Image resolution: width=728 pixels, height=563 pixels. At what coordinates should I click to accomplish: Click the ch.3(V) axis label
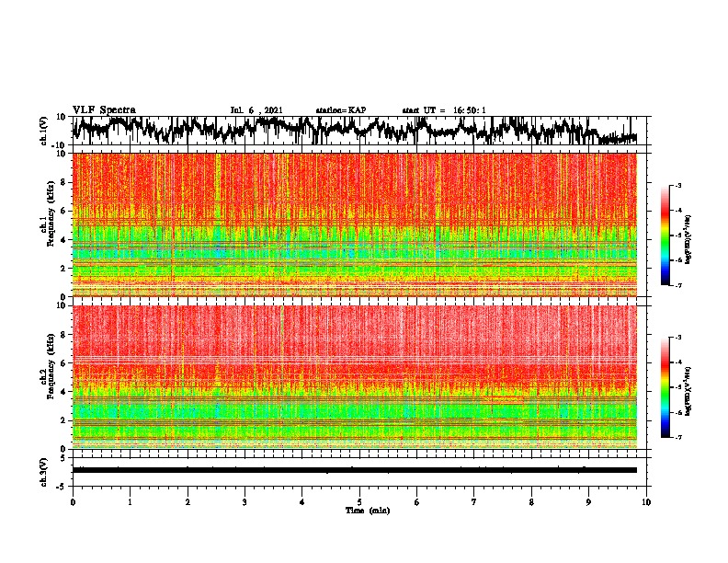(44, 472)
